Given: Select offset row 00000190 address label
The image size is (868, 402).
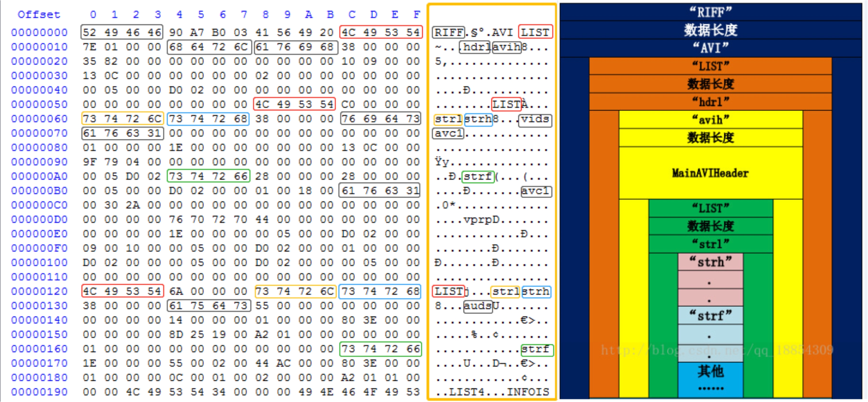Looking at the screenshot, I should coord(39,392).
